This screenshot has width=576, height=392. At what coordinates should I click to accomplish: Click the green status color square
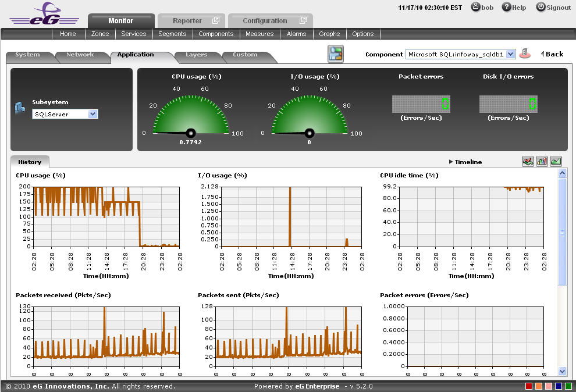click(568, 386)
